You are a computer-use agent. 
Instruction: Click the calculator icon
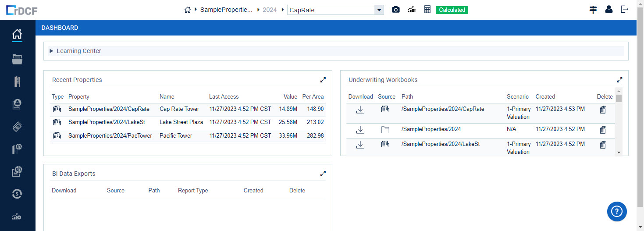click(x=427, y=10)
